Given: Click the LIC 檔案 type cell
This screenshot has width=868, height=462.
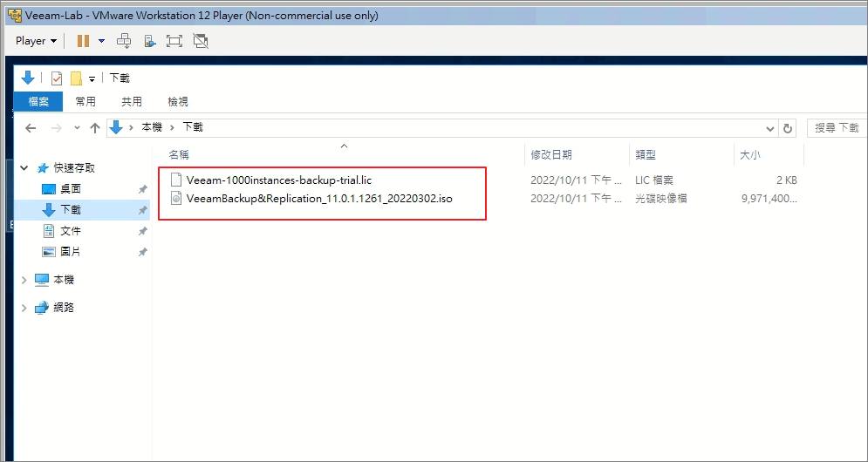Looking at the screenshot, I should [654, 180].
